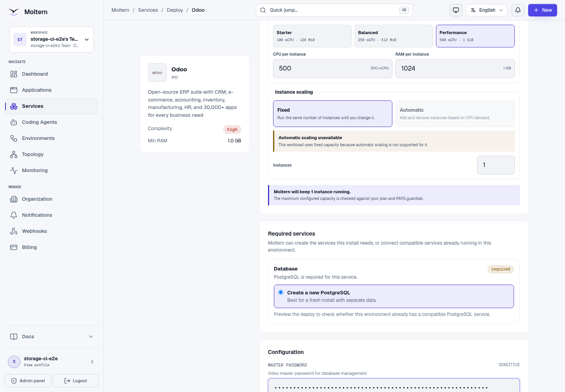Click the 'high' complexity badge
This screenshot has width=565, height=392.
pos(232,130)
